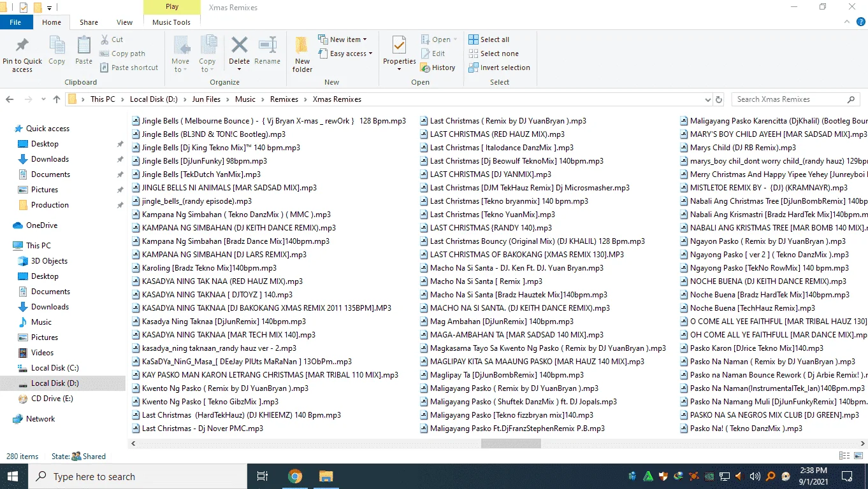Screen dimensions: 868x489
Task: Click the Back navigation arrow
Action: 10,99
